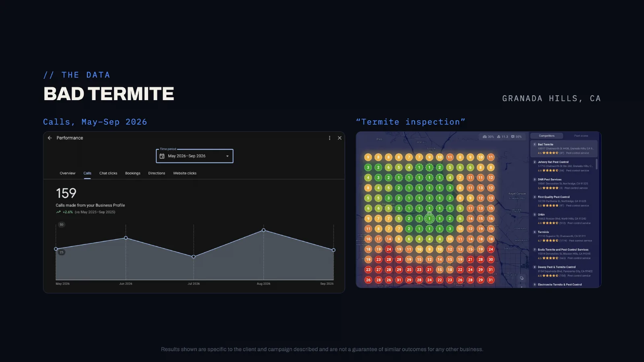Click the 159 calls total number

click(66, 193)
